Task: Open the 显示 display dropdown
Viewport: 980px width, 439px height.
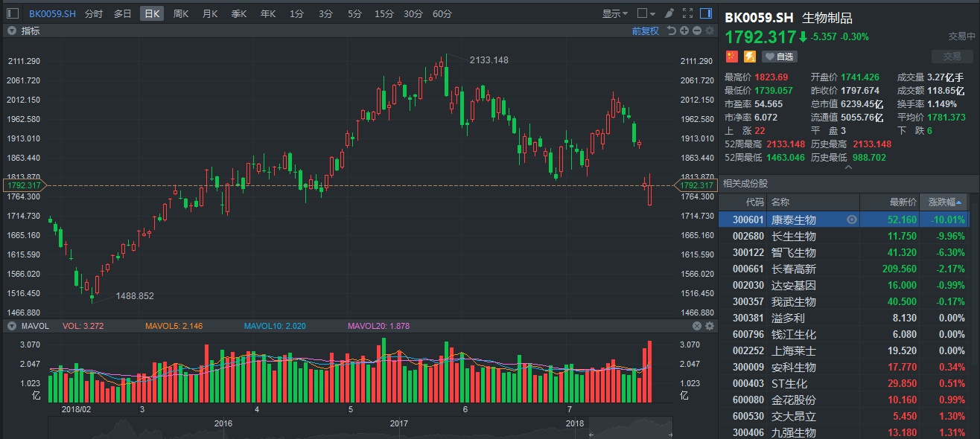Action: tap(614, 13)
